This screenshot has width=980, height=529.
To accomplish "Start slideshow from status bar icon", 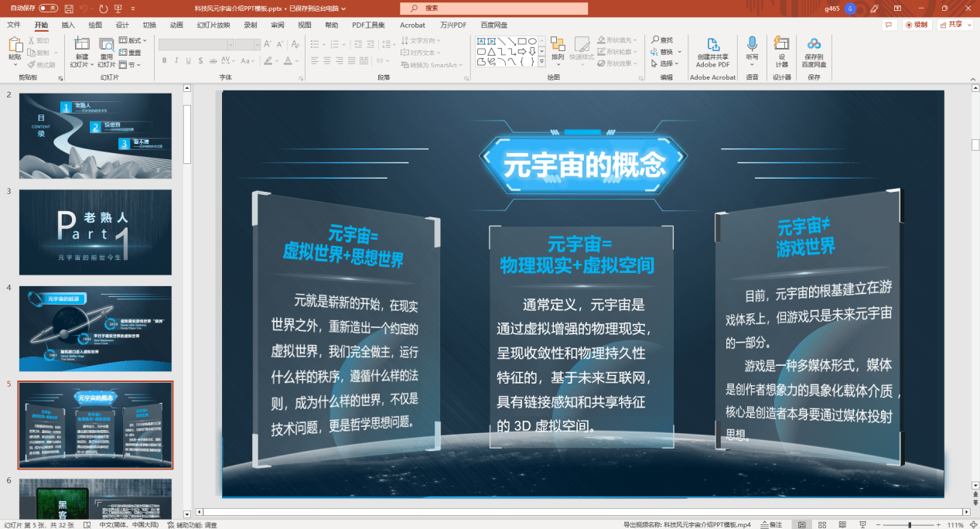I will [862, 524].
